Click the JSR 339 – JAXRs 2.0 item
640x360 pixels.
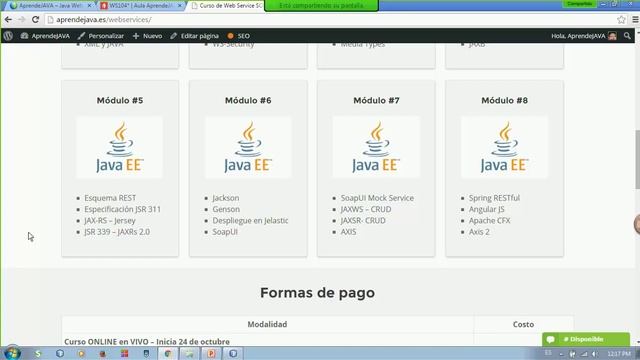[x=117, y=232]
